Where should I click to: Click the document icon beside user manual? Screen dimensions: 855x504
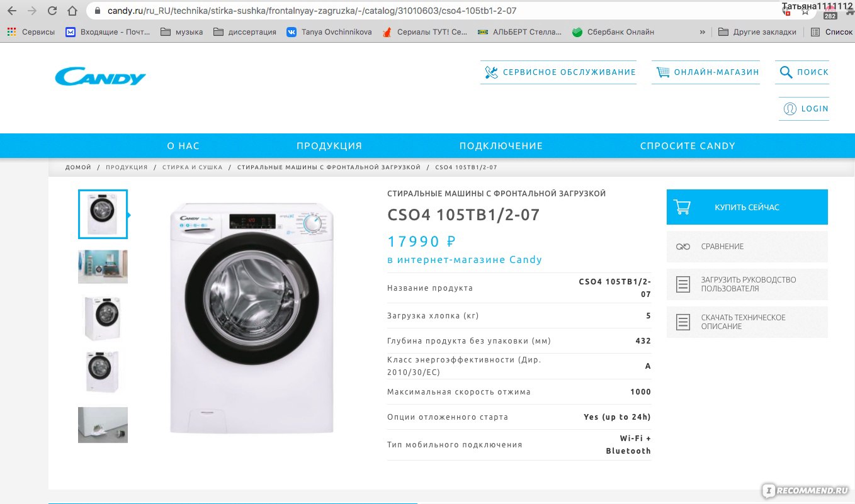click(683, 284)
